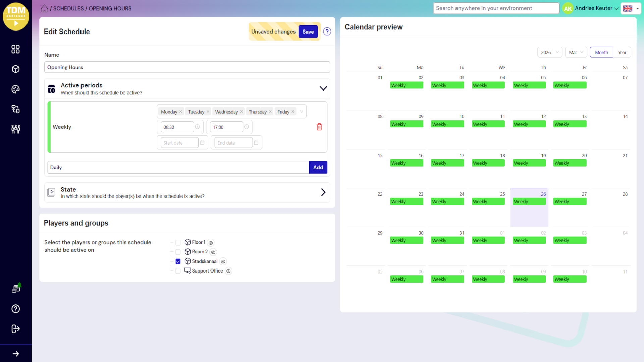The image size is (644, 362).
Task: Uncheck the Stadskanaal checkbox
Action: point(178,261)
